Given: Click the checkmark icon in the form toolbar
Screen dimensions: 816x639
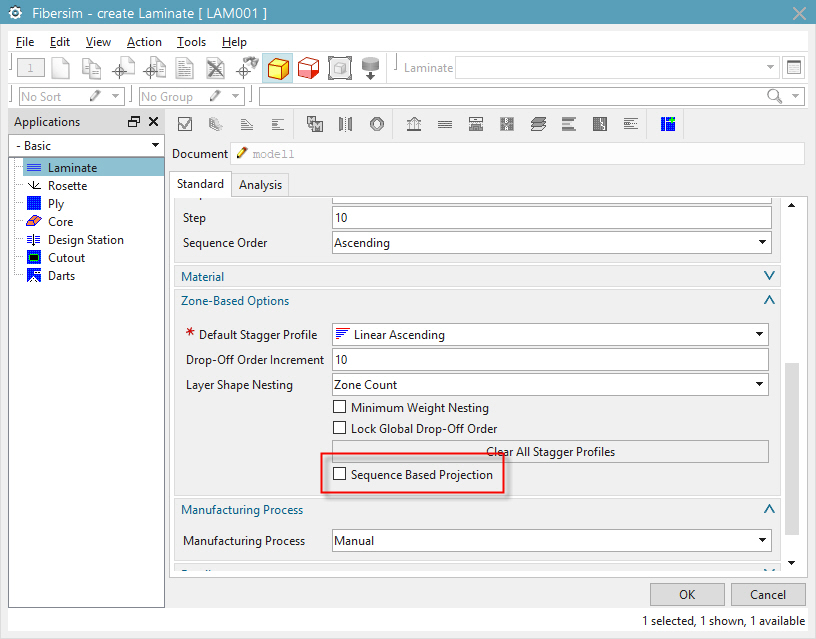Looking at the screenshot, I should pos(184,124).
